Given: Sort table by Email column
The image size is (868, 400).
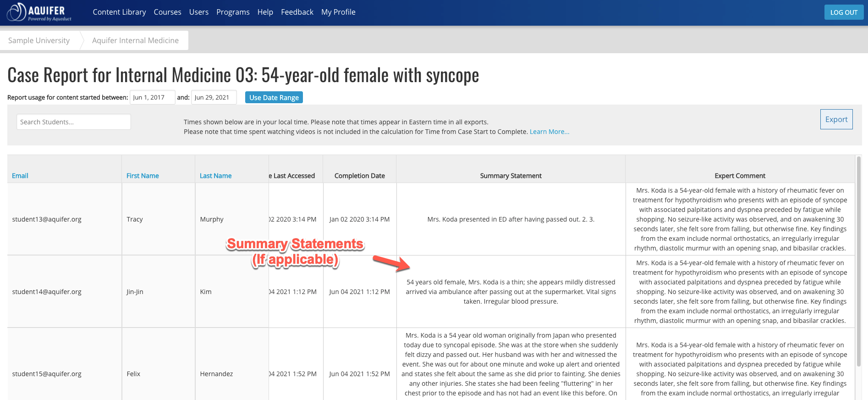Looking at the screenshot, I should [x=20, y=176].
